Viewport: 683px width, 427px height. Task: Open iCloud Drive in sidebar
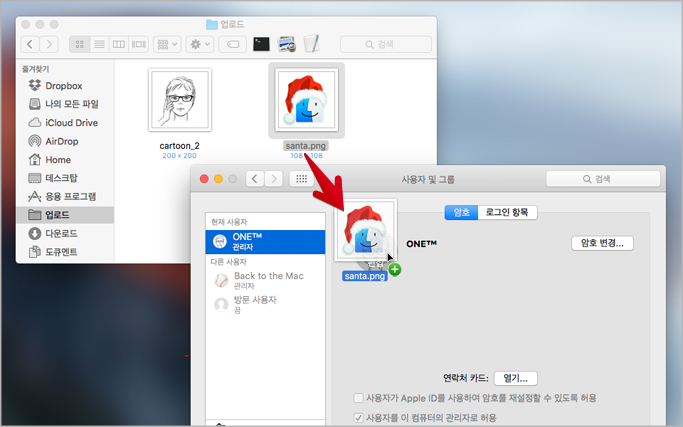coord(64,123)
